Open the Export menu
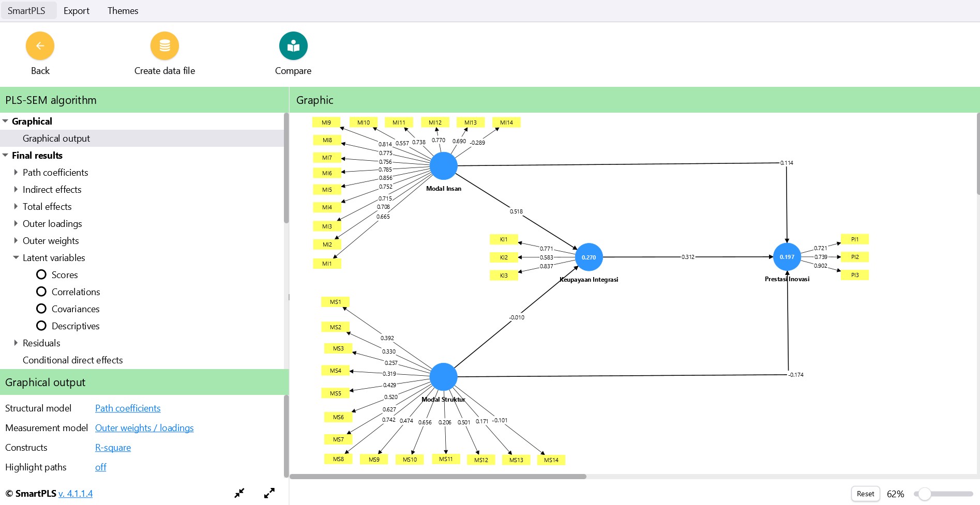Viewport: 980px width, 505px height. 76,11
